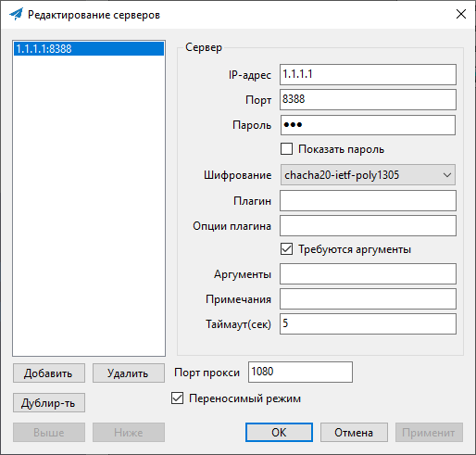Screen dimensions: 476x455
Task: Click into the Порт field
Action: [x=368, y=99]
